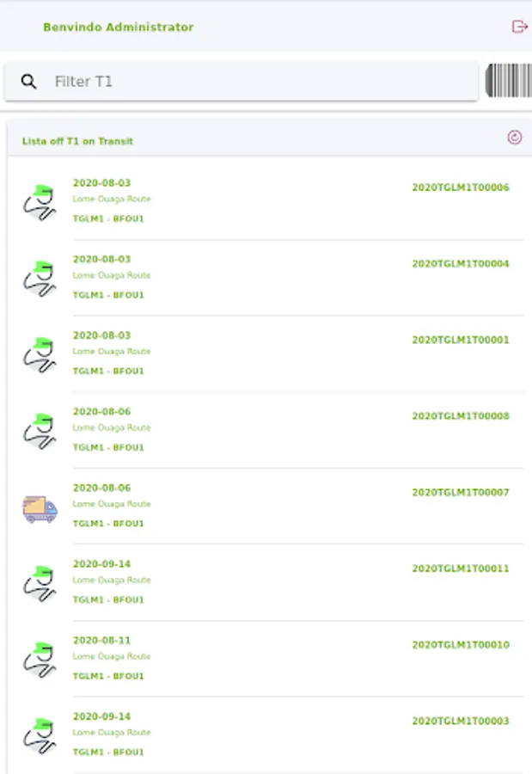This screenshot has width=532, height=774.
Task: Select reference 2020TGLM1T00006
Action: (460, 187)
